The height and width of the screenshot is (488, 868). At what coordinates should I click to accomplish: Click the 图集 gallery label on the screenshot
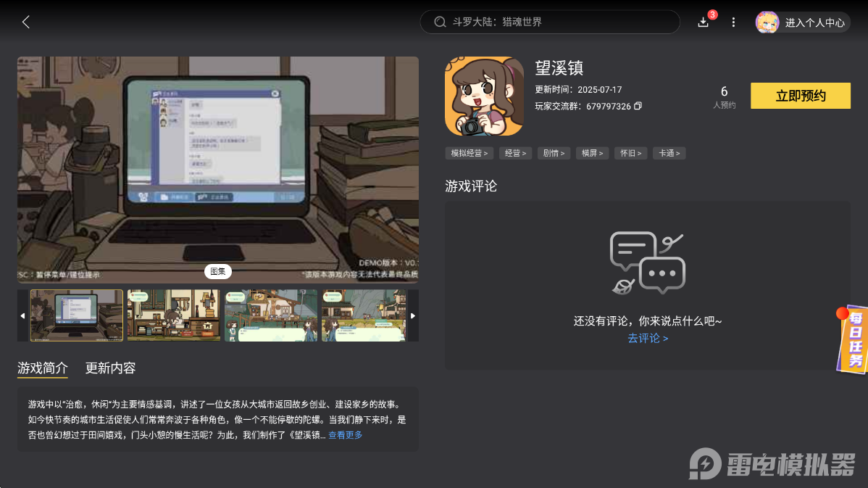click(217, 271)
